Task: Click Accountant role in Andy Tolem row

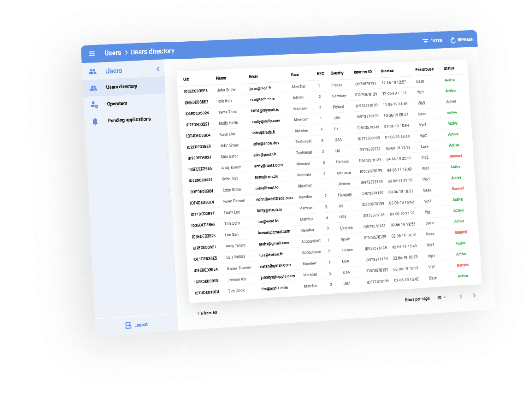Action: pyautogui.click(x=311, y=241)
